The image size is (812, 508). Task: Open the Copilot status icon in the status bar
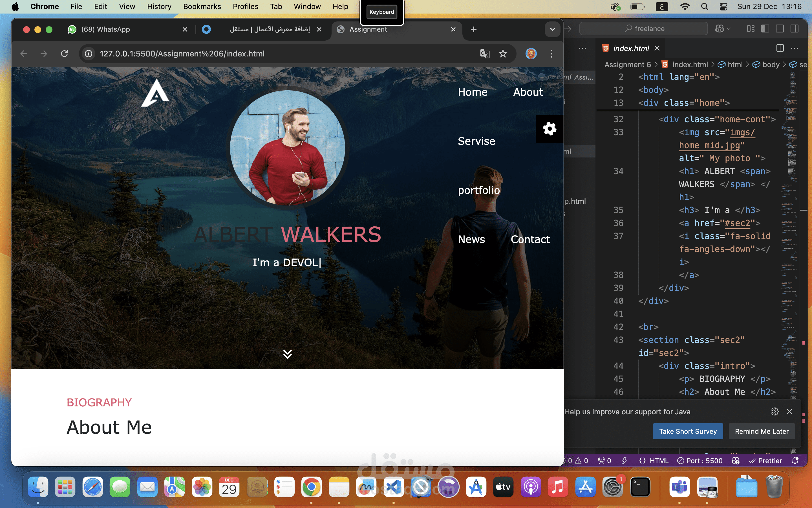pos(736,461)
